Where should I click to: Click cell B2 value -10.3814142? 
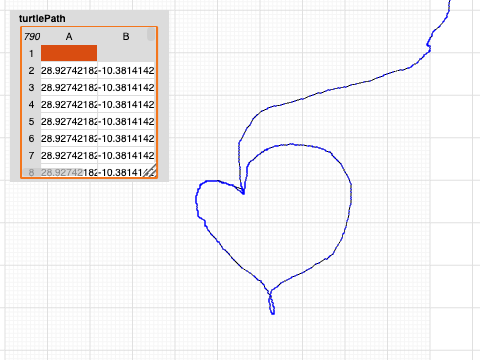[x=126, y=70]
